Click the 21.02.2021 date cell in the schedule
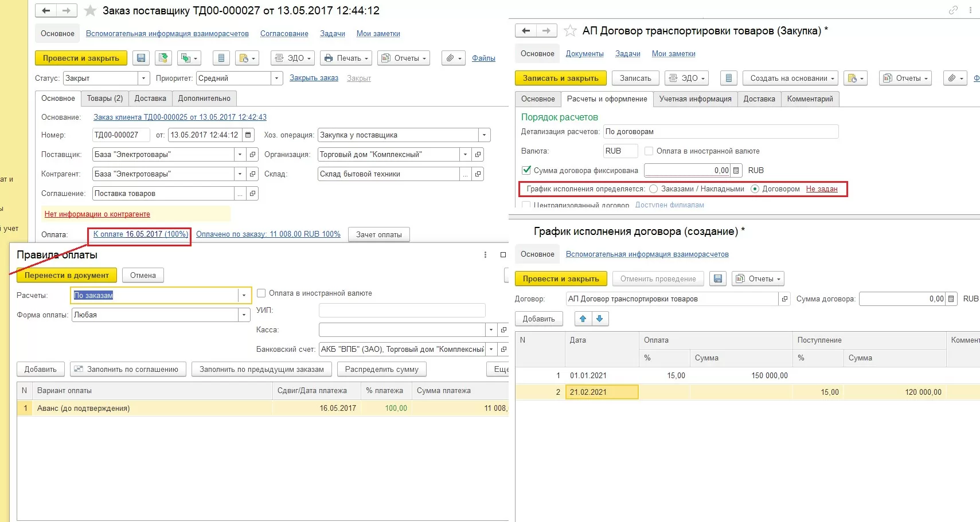Viewport: 980px width, 522px height. 602,393
